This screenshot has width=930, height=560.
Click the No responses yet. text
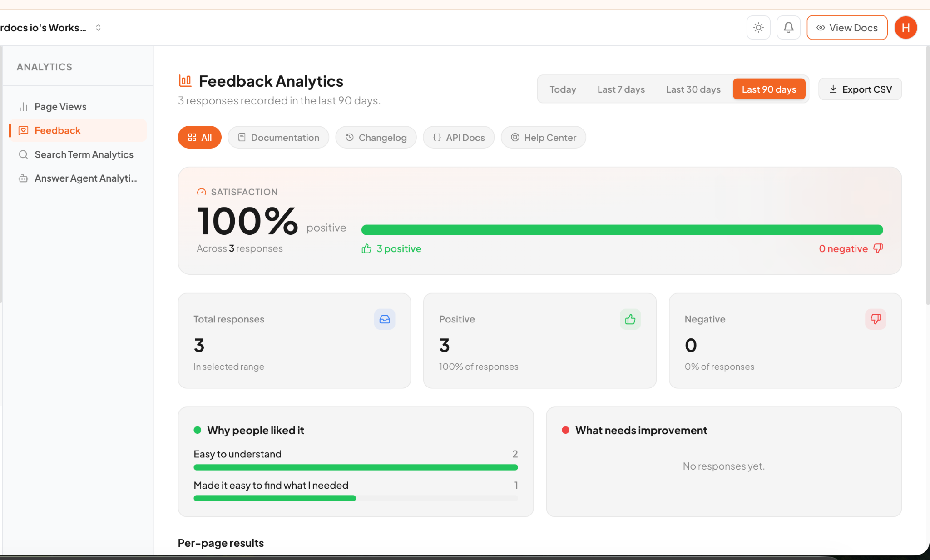point(724,466)
